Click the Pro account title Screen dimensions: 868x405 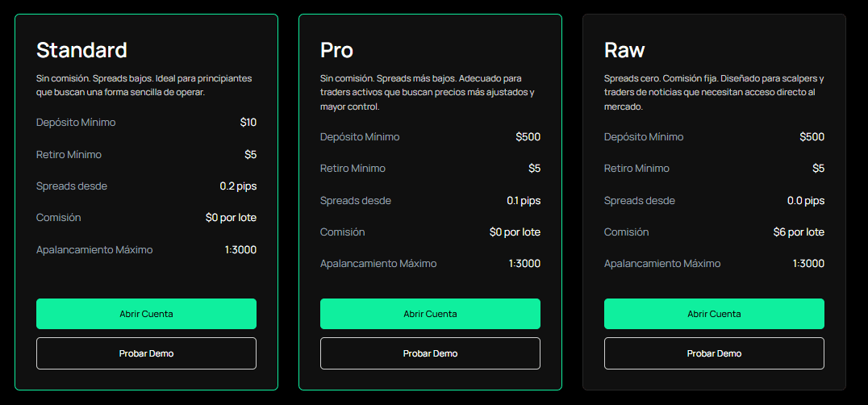click(336, 50)
